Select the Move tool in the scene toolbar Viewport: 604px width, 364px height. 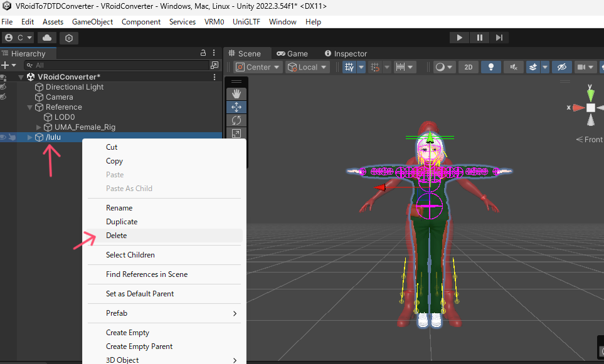236,107
